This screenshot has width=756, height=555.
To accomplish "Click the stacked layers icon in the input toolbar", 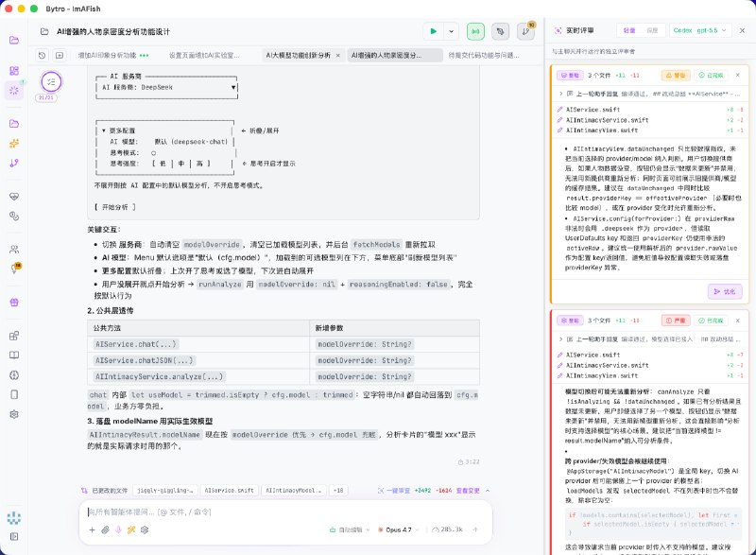I will click(x=145, y=529).
